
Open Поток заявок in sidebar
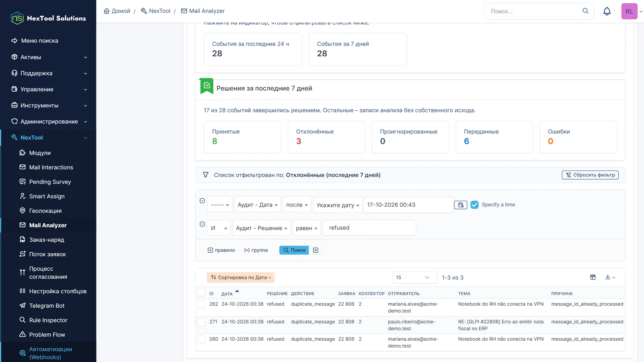coord(48,254)
